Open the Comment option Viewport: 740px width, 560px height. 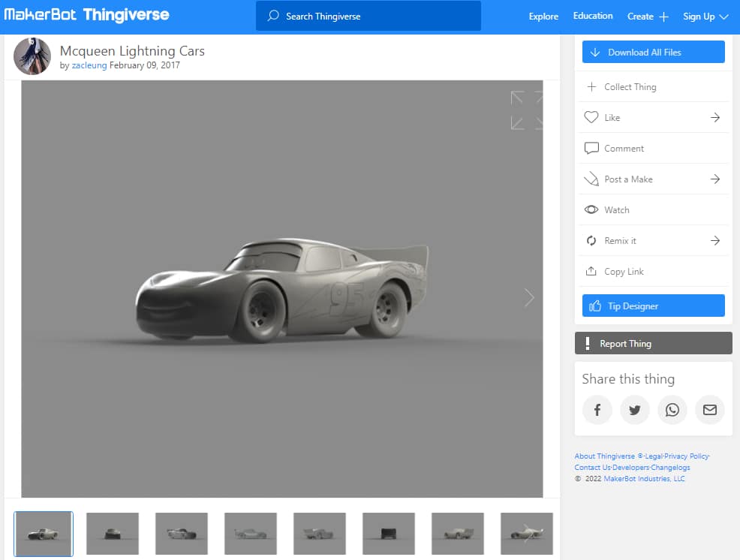(x=653, y=149)
